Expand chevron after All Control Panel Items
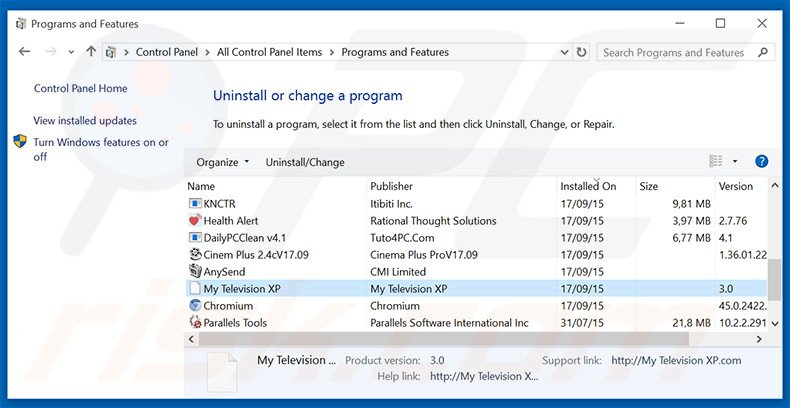This screenshot has width=790, height=408. [x=332, y=52]
